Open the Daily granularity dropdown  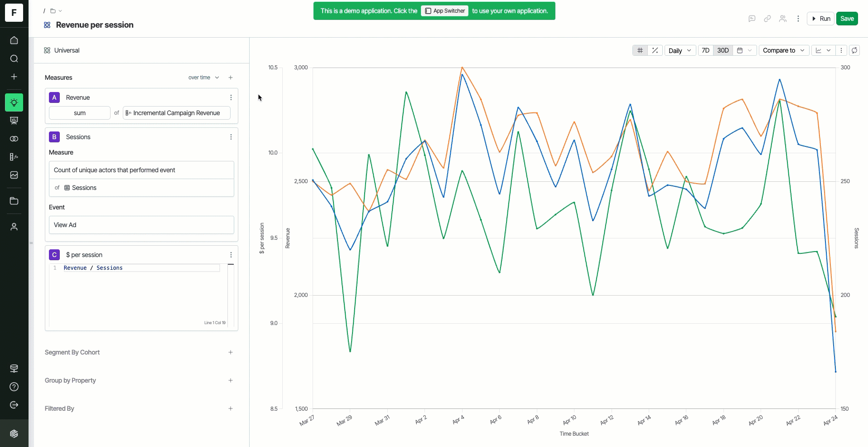[x=680, y=50]
